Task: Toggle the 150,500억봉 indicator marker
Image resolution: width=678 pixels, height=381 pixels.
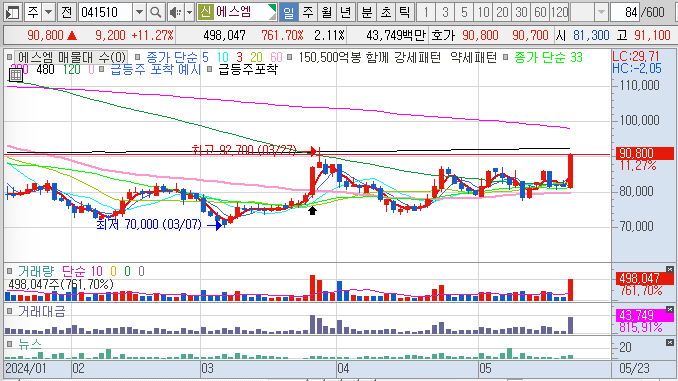Action: (290, 57)
